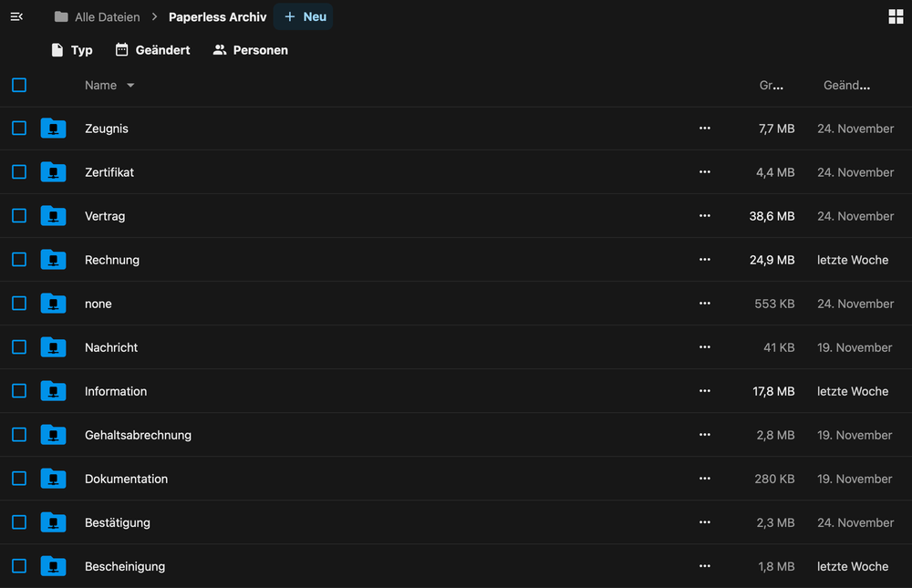
Task: Open the Geändert date filter
Action: pyautogui.click(x=153, y=50)
